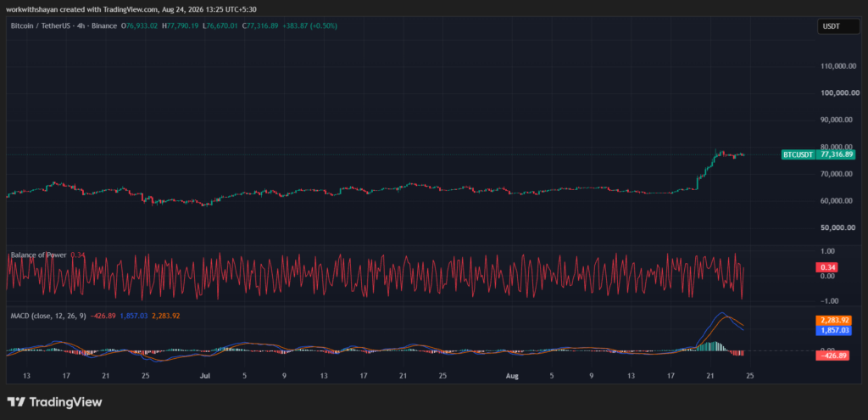Click the red 0.34 tag on the Balance of Power scale
868x420 pixels.
pyautogui.click(x=827, y=267)
